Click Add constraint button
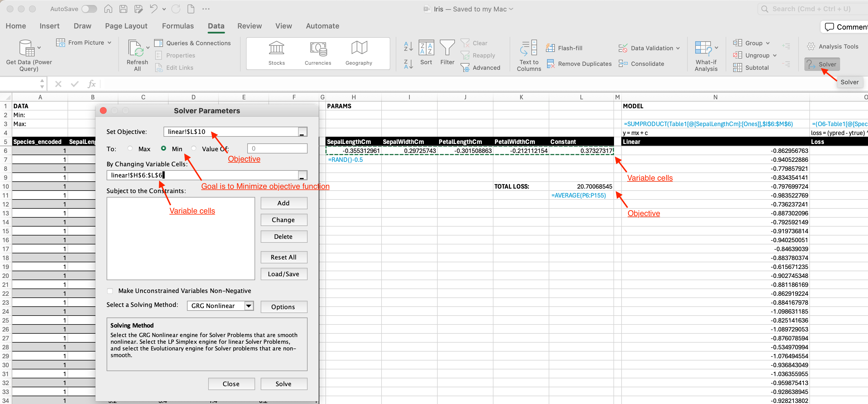Viewport: 868px width, 404px height. pos(284,203)
